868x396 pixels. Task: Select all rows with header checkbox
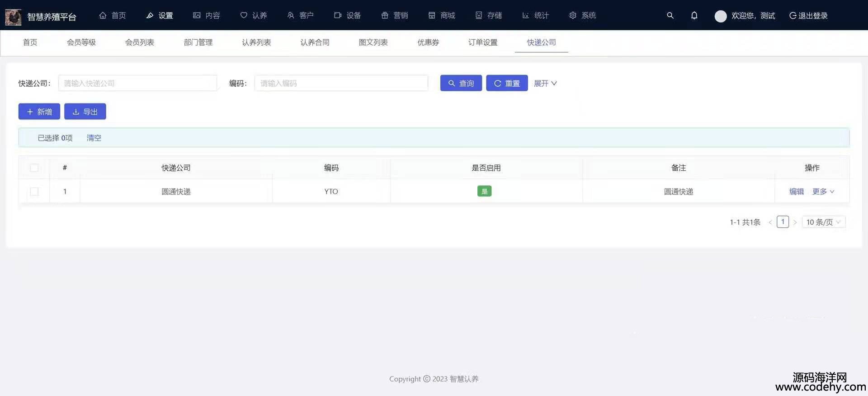[34, 168]
